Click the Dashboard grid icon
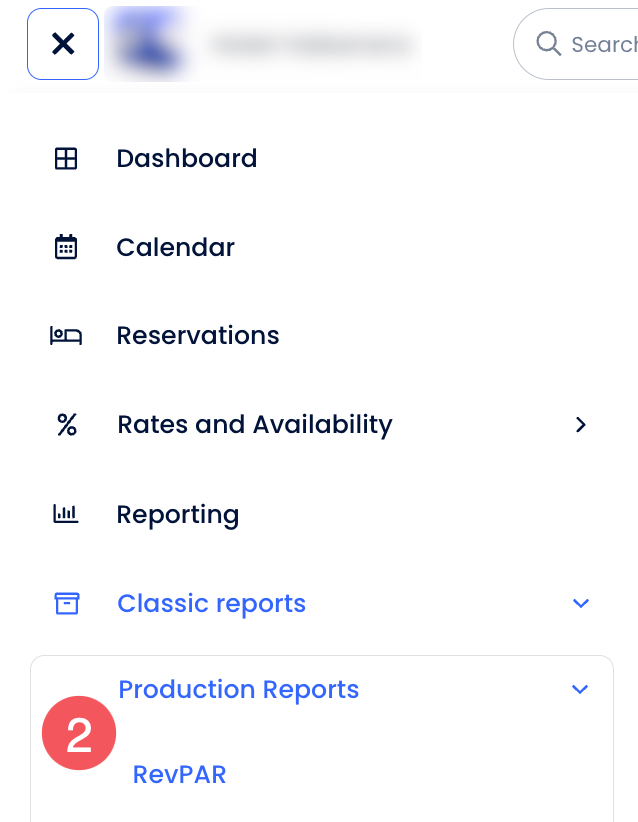Viewport: 638px width, 822px height. 66,158
